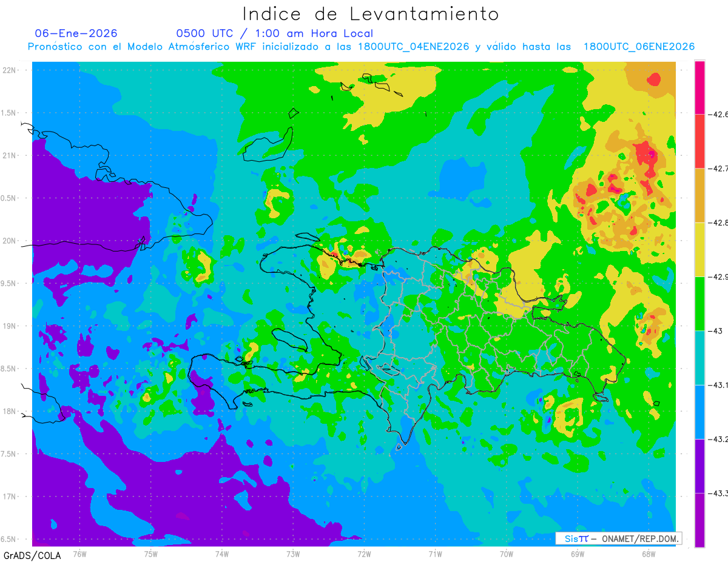Click the '68W' longitude label
This screenshot has height=562, width=728.
[x=649, y=554]
